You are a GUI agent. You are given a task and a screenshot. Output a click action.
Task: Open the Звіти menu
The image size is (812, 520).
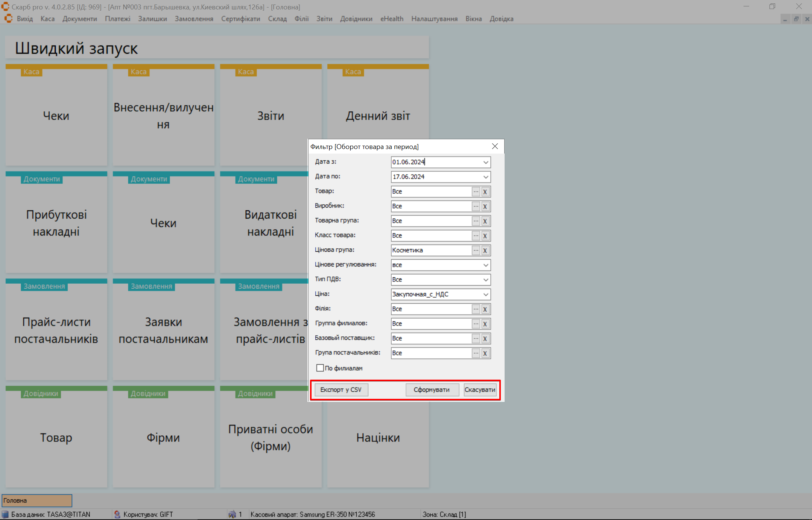[324, 19]
